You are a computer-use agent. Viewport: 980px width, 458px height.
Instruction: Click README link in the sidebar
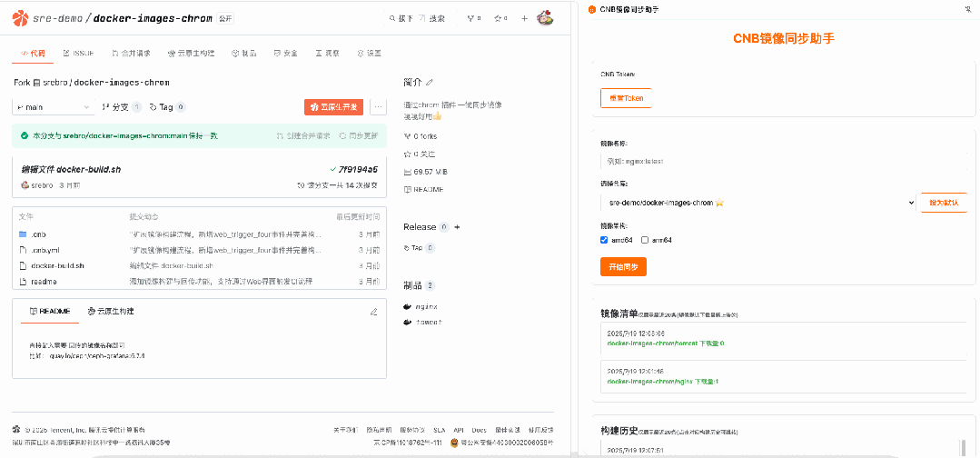pos(424,189)
